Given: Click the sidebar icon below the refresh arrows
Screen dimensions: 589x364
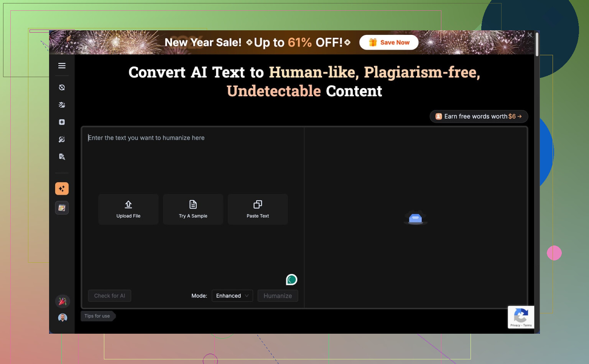Looking at the screenshot, I should click(62, 105).
